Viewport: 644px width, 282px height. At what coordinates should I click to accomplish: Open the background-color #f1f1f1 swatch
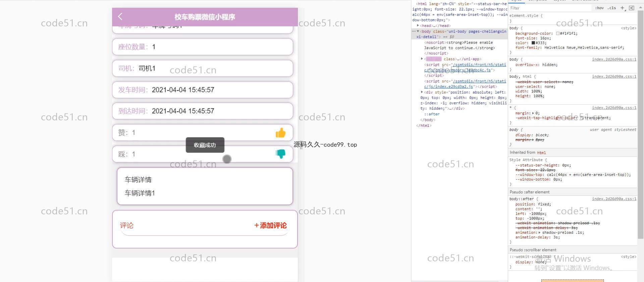557,34
